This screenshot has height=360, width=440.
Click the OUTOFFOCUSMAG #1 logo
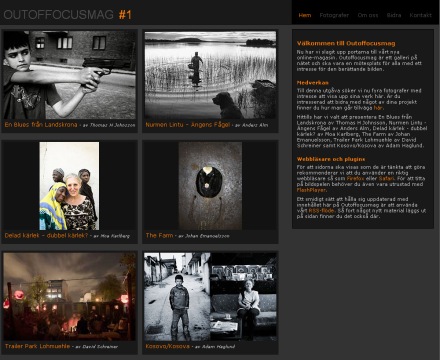(x=68, y=15)
